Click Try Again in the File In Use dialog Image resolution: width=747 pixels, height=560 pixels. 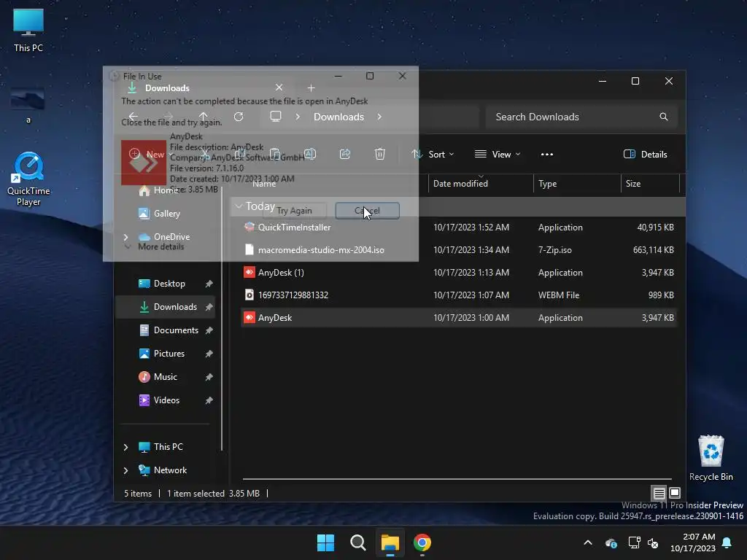(294, 211)
